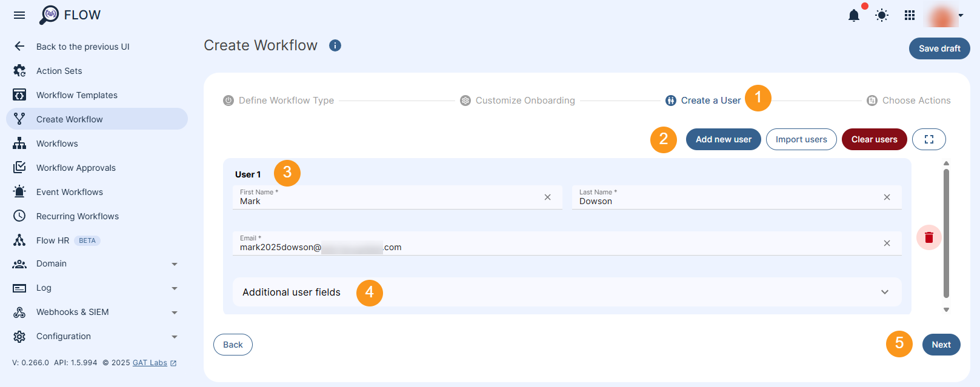
Task: Open the hamburger navigation menu
Action: (19, 15)
